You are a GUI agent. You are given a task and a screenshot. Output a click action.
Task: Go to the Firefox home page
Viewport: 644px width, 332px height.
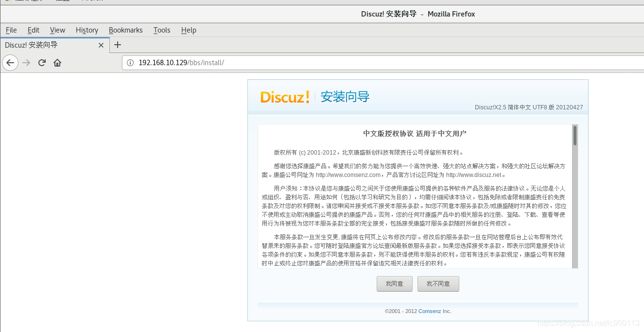pyautogui.click(x=57, y=63)
